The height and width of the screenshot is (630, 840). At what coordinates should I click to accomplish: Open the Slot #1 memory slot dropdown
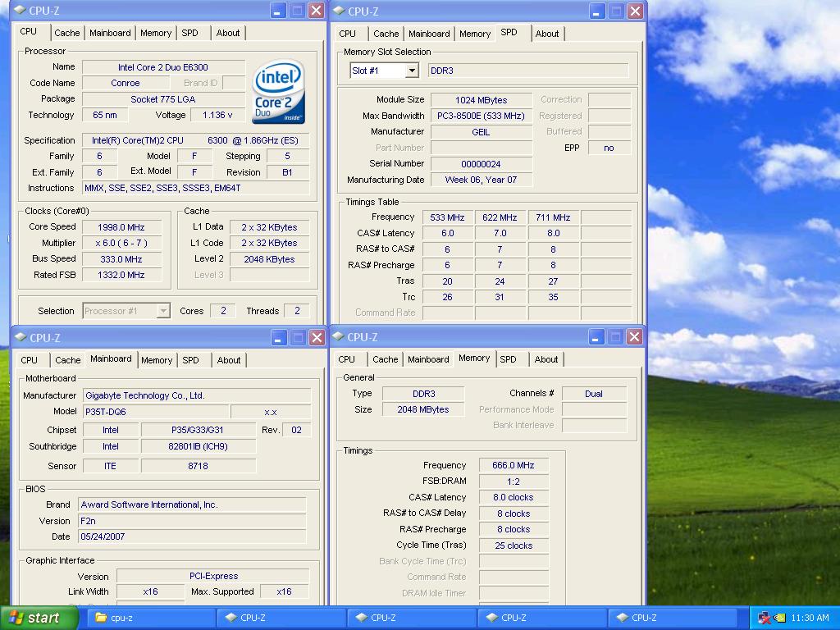tap(412, 71)
